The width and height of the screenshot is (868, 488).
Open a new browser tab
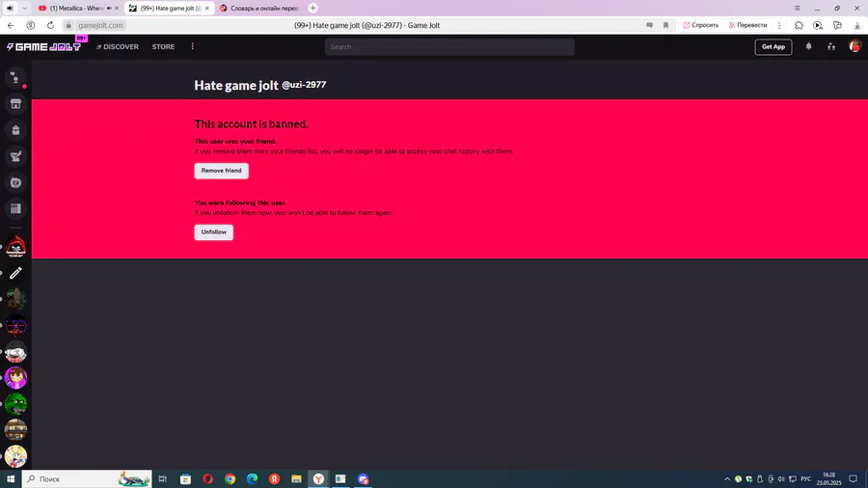coord(312,9)
